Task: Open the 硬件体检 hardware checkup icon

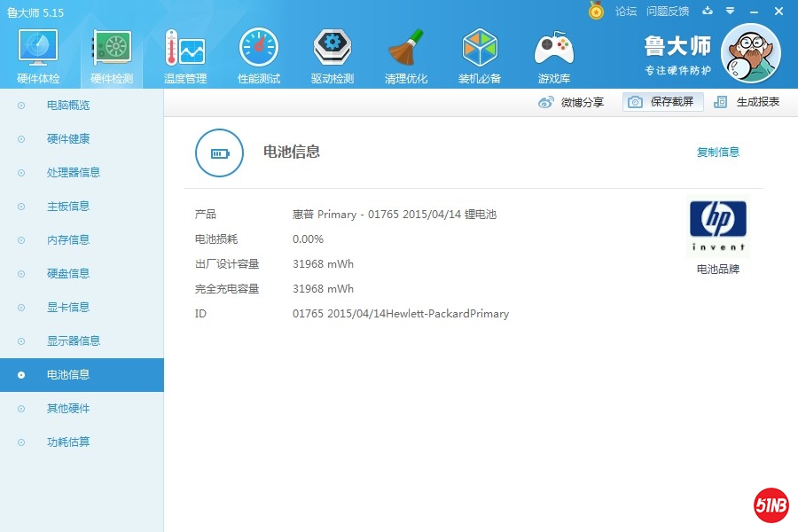Action: 38,51
